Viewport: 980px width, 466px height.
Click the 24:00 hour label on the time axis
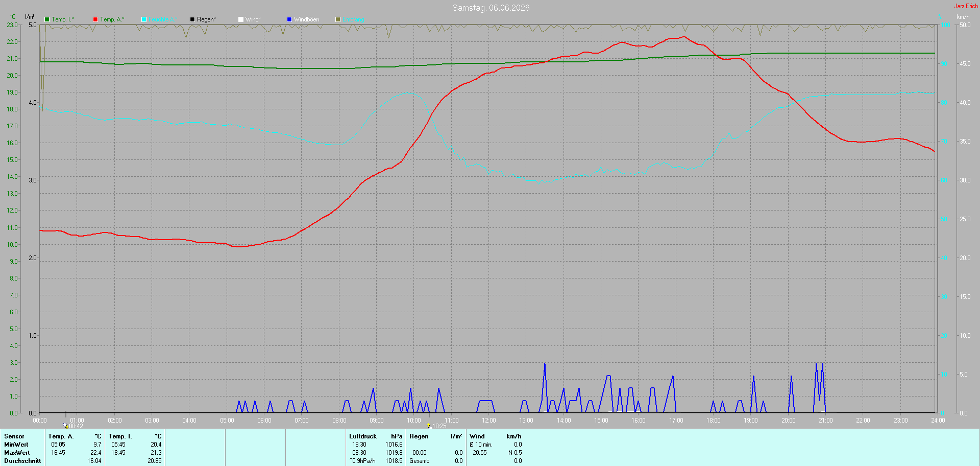tap(938, 421)
